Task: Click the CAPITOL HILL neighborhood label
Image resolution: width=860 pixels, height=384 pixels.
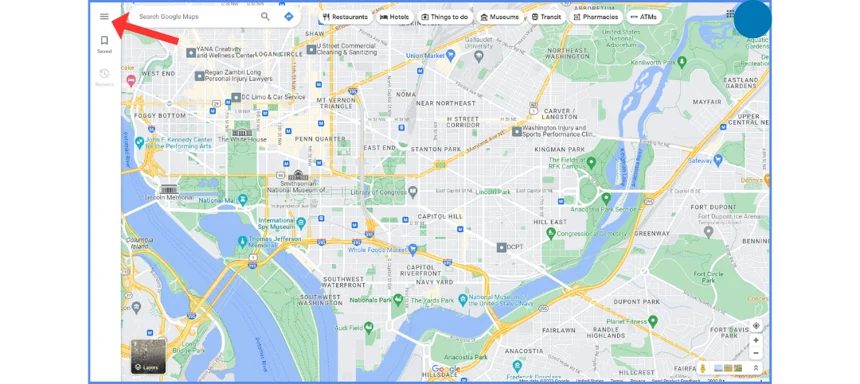Action: [x=440, y=217]
